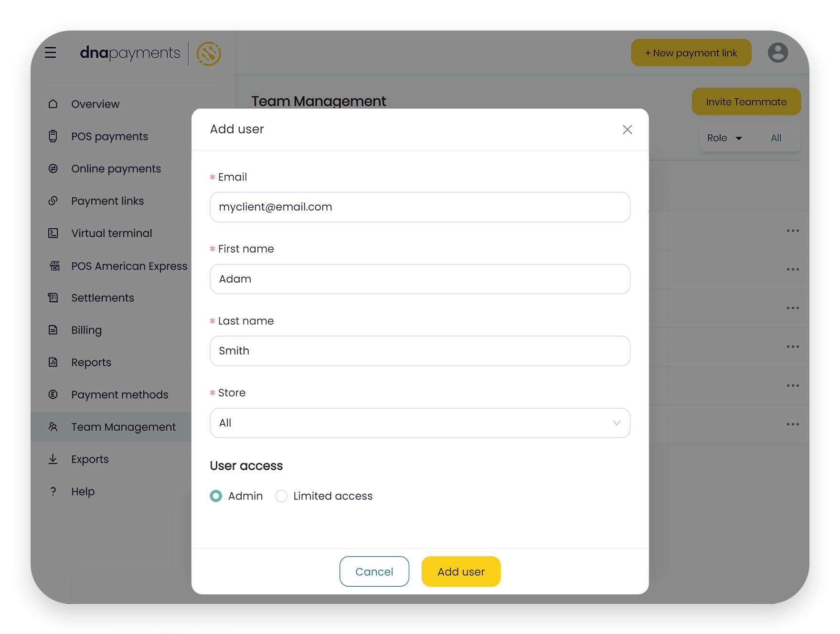
Task: Click the Invite Teammate button
Action: click(746, 101)
